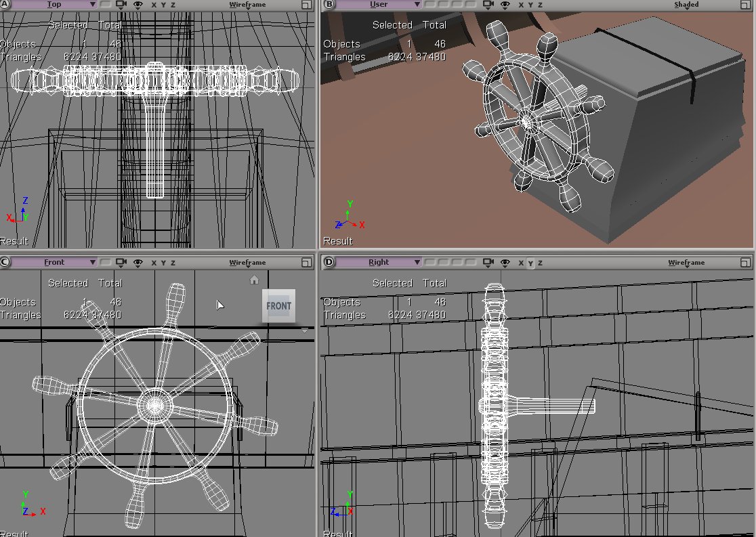Open Shaded display mode menu
This screenshot has height=537, width=756.
(686, 5)
